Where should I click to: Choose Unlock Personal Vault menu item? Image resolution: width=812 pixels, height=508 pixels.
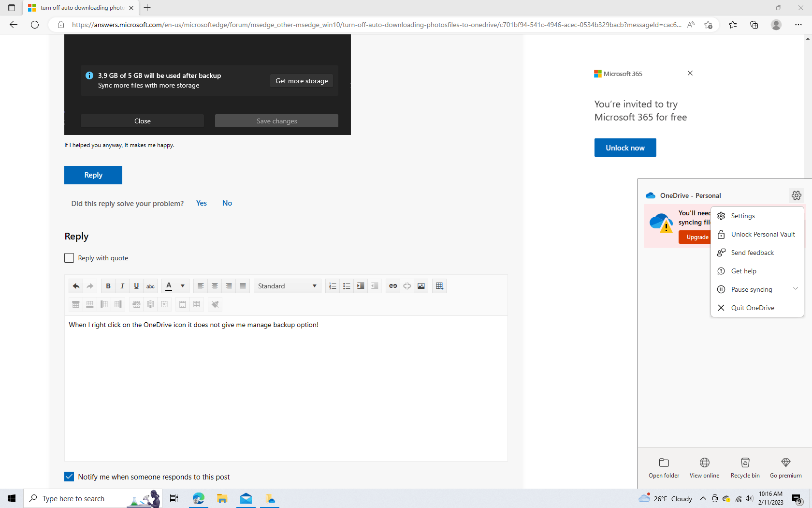757,234
